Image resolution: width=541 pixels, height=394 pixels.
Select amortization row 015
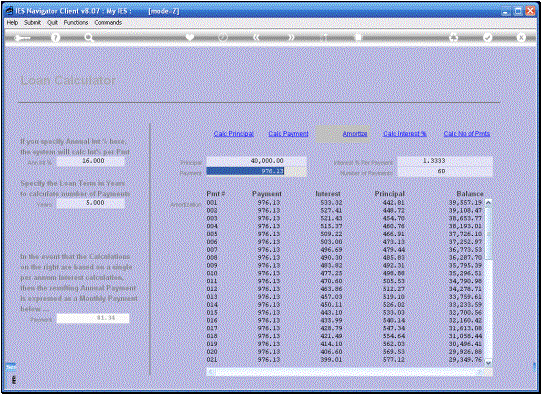pyautogui.click(x=345, y=313)
